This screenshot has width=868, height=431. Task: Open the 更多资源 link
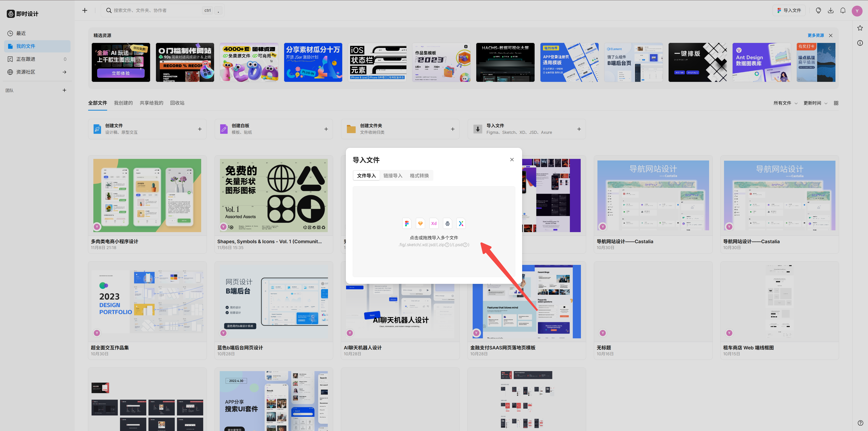coord(815,35)
